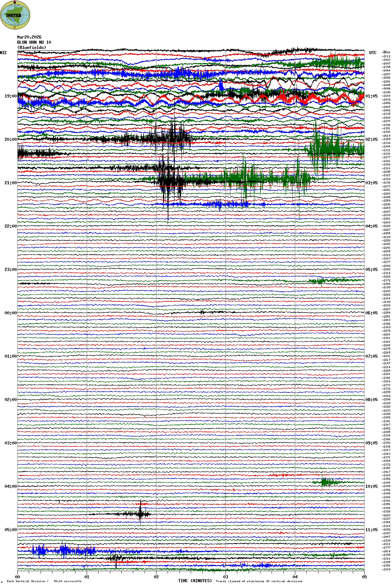Screen dimensions: 392x586
Task: Click the 19:00 local time marker
Action: pyautogui.click(x=10, y=96)
